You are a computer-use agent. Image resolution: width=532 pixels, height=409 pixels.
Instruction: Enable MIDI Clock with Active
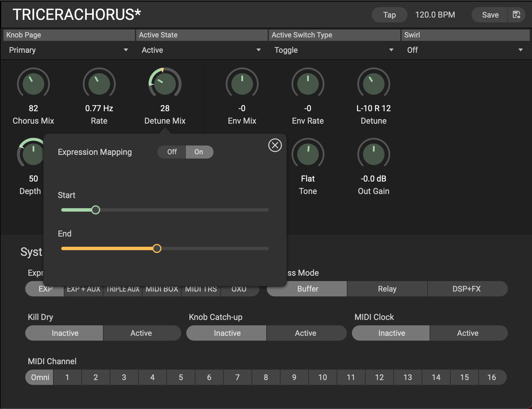point(468,333)
